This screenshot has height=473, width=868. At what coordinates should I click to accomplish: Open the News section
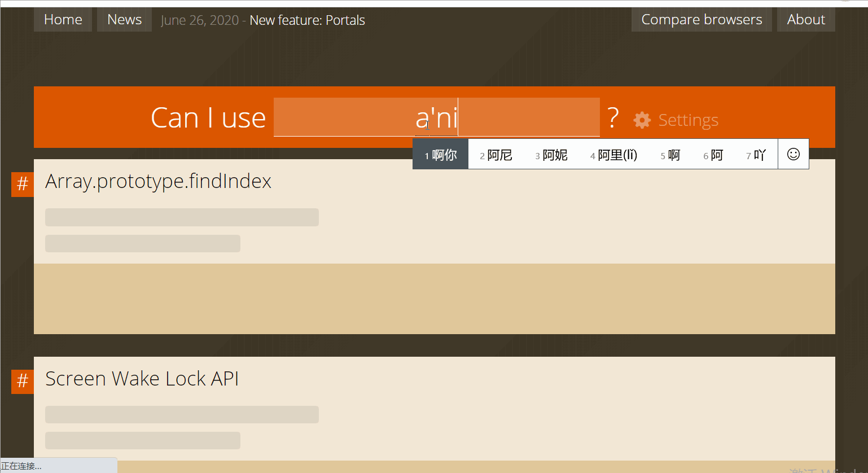click(x=124, y=20)
